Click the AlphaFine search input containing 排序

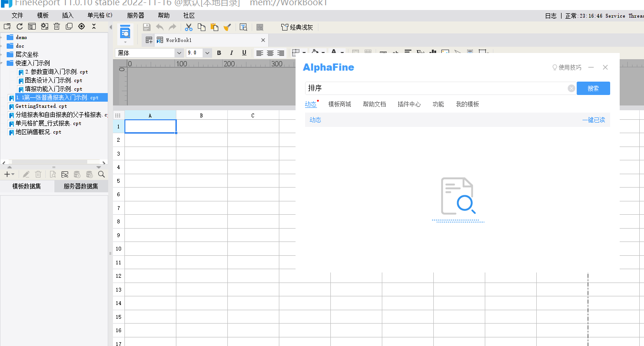436,88
